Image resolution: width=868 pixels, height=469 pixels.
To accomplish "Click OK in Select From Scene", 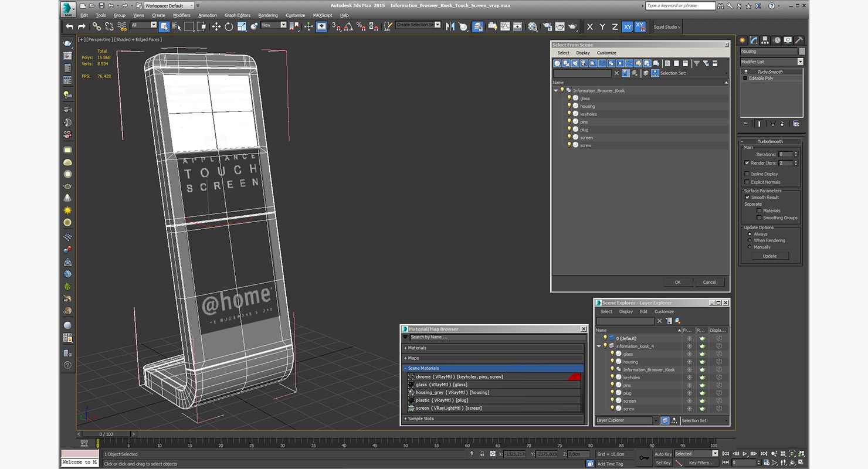I will (677, 282).
